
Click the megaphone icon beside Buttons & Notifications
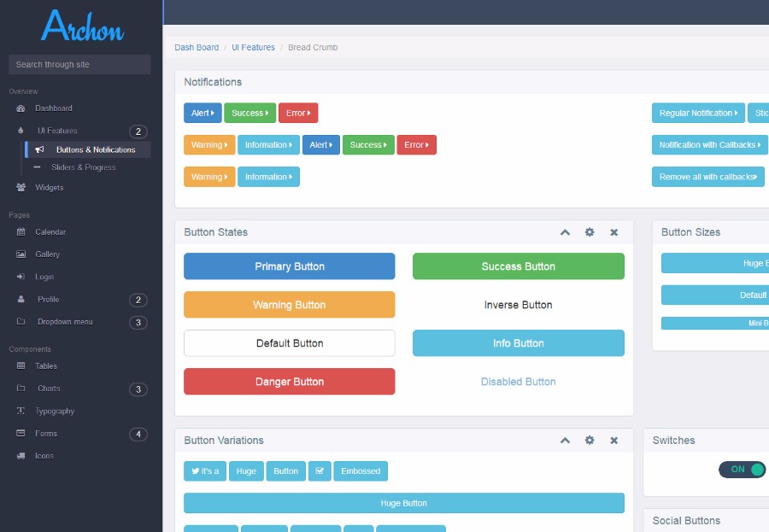click(x=39, y=149)
